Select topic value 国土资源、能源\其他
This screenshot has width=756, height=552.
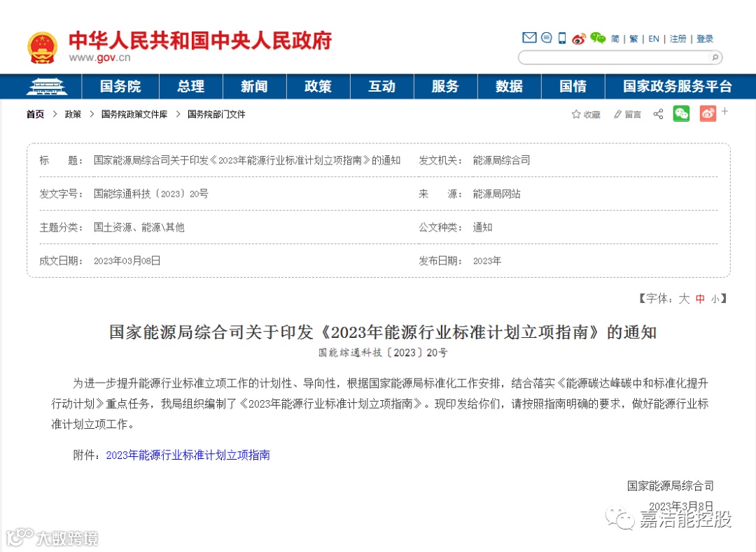[139, 227]
